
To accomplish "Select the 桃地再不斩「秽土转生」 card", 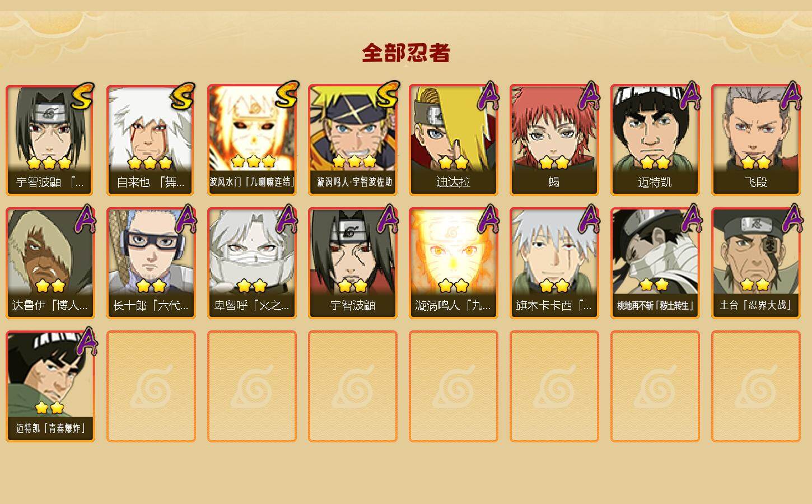I will [x=655, y=263].
